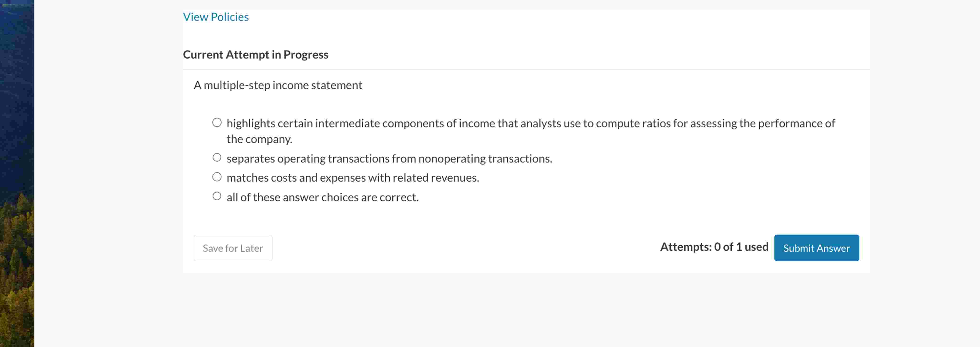Click the Submit Answer button

click(x=816, y=248)
